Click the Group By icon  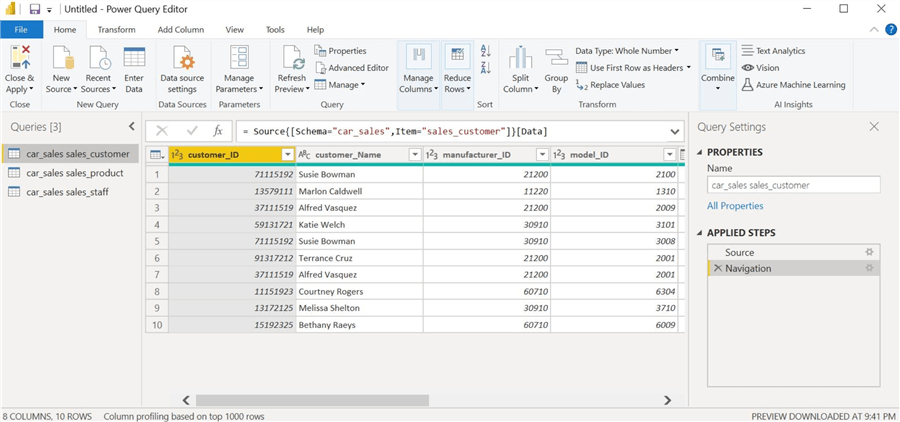click(x=556, y=58)
